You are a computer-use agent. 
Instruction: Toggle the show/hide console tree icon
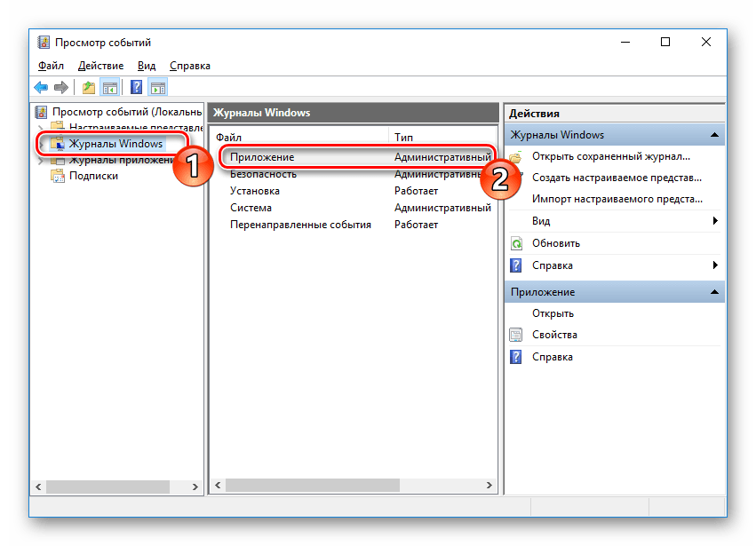click(x=110, y=87)
